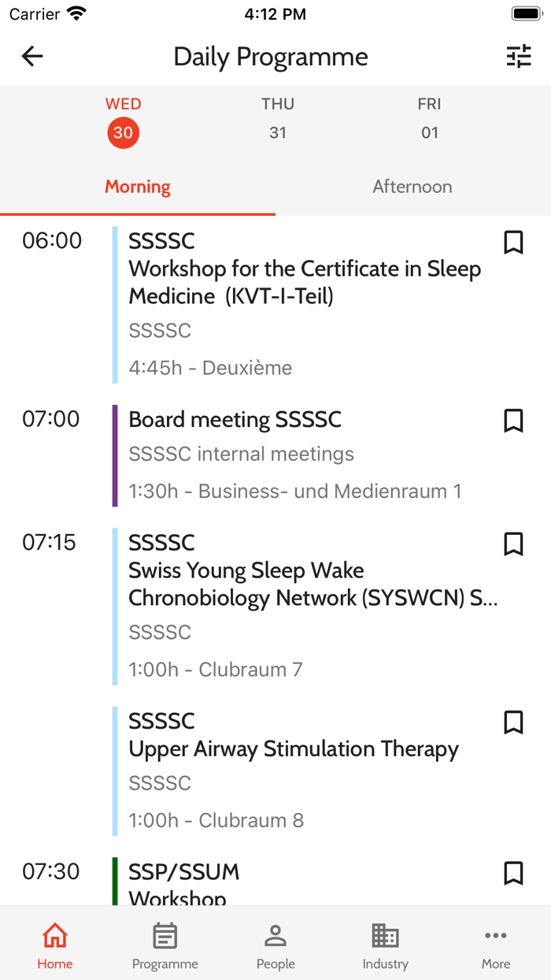Bookmark the SSP/SSUM Workshop session
The width and height of the screenshot is (551, 980).
tap(514, 873)
